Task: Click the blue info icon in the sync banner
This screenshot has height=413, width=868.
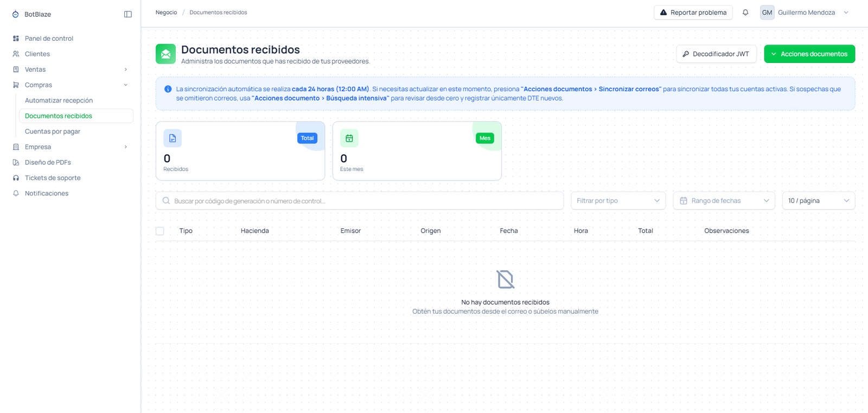Action: click(x=168, y=89)
